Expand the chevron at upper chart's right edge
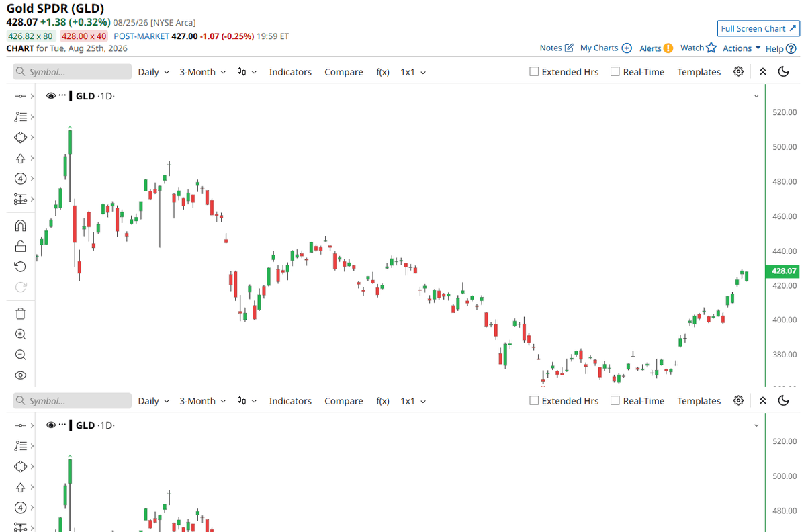The height and width of the screenshot is (532, 806). coord(757,97)
